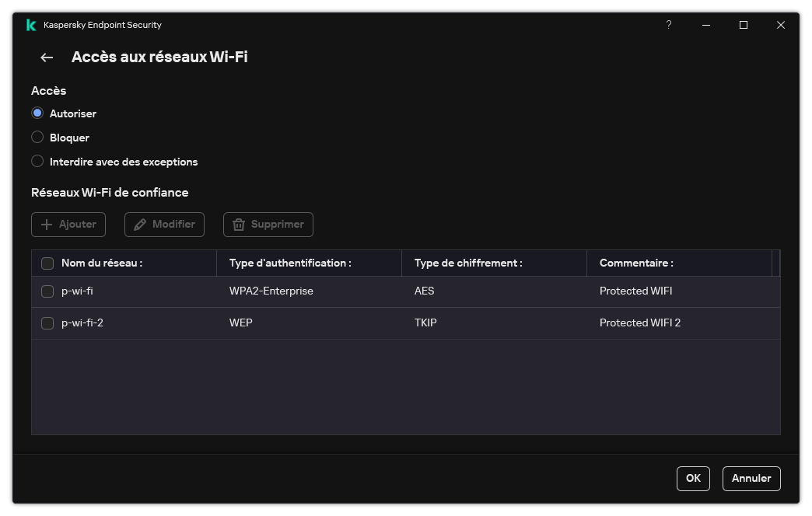Confirm settings with the OK button
The image size is (812, 516).
(x=692, y=478)
